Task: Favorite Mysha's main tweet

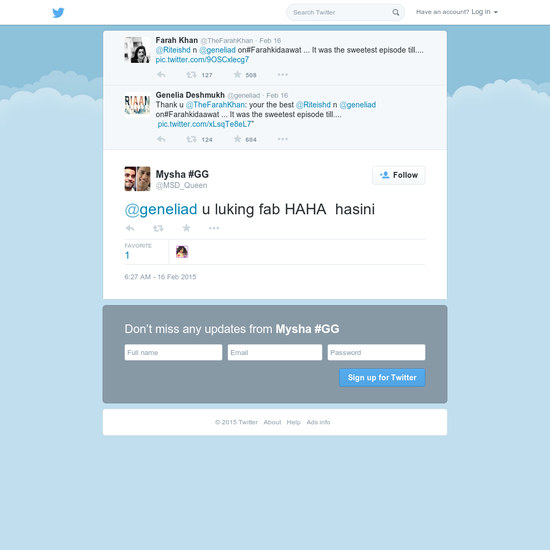Action: [186, 228]
